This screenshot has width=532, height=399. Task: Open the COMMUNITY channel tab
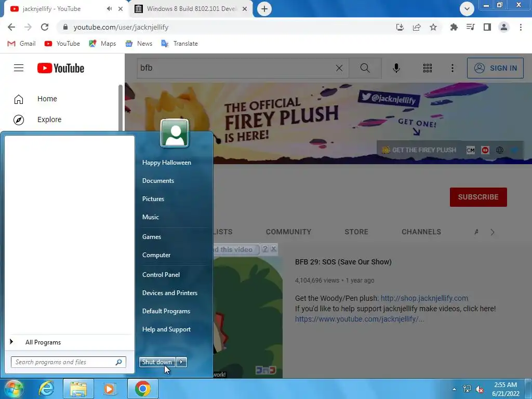[288, 232]
